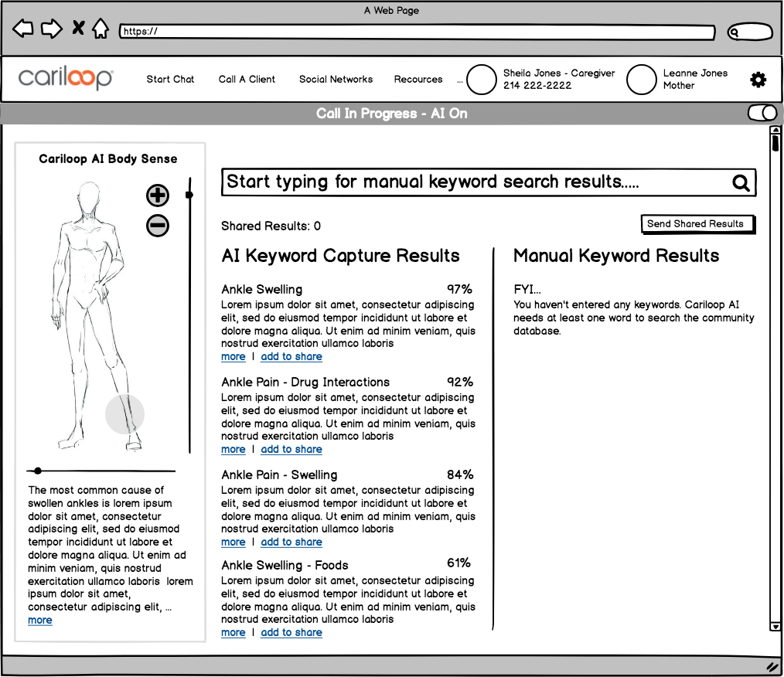Viewport: 784px width, 677px height.
Task: Go to browser home icon
Action: click(101, 29)
